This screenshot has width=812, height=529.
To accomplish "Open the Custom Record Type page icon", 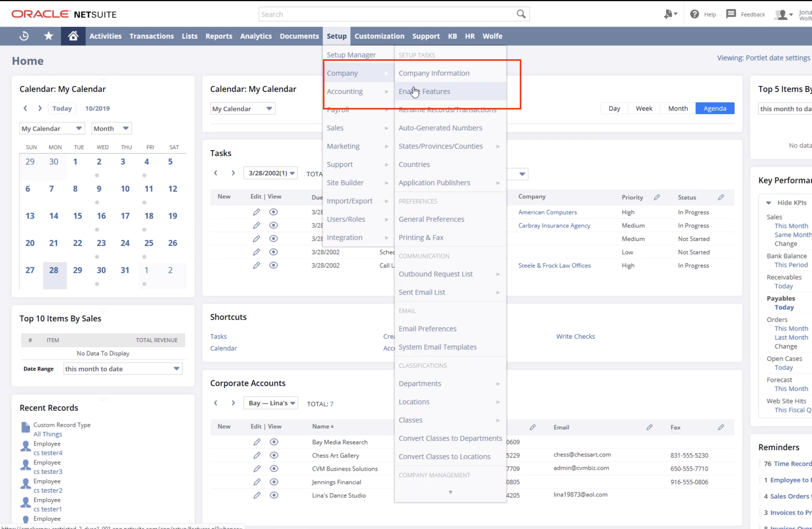I will 26,427.
